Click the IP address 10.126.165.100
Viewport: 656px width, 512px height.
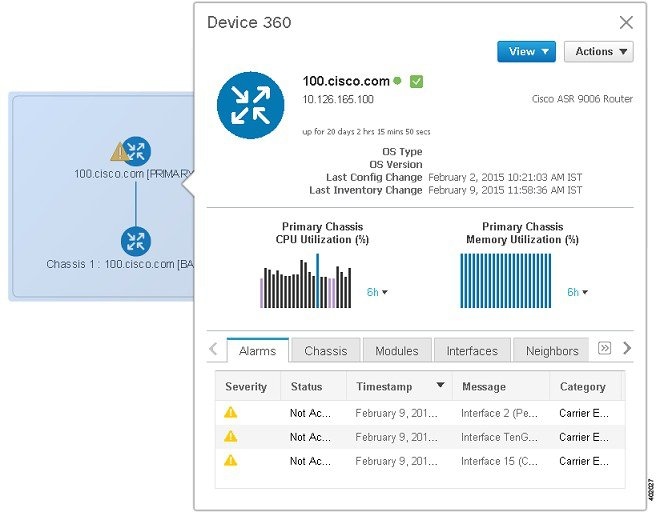coord(338,100)
